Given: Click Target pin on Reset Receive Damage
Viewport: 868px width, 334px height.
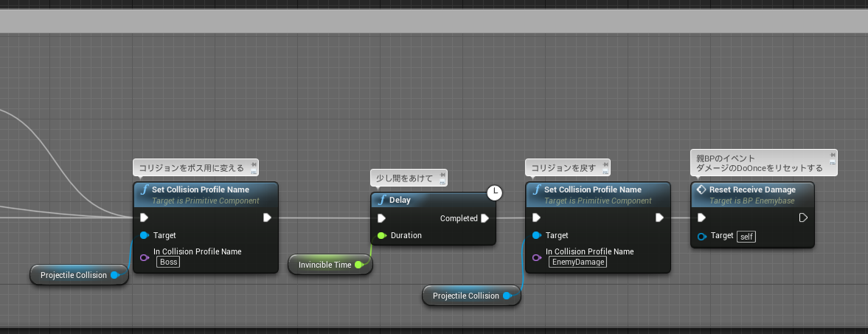Looking at the screenshot, I should 701,237.
